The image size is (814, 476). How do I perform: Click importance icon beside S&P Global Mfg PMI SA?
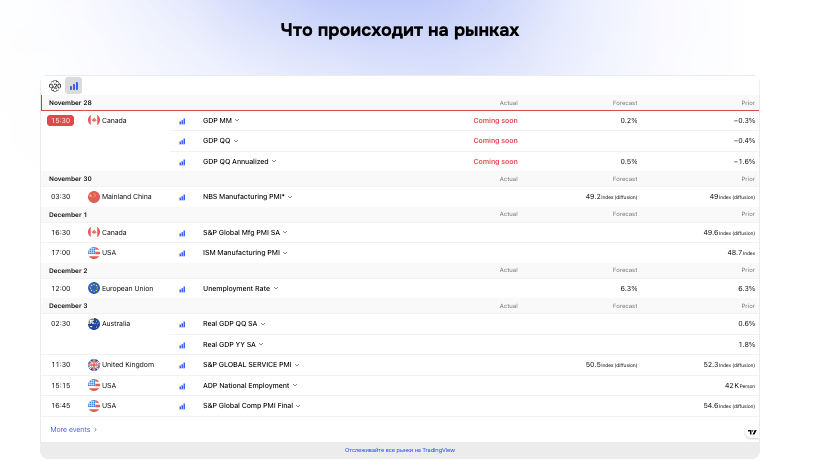pos(182,233)
